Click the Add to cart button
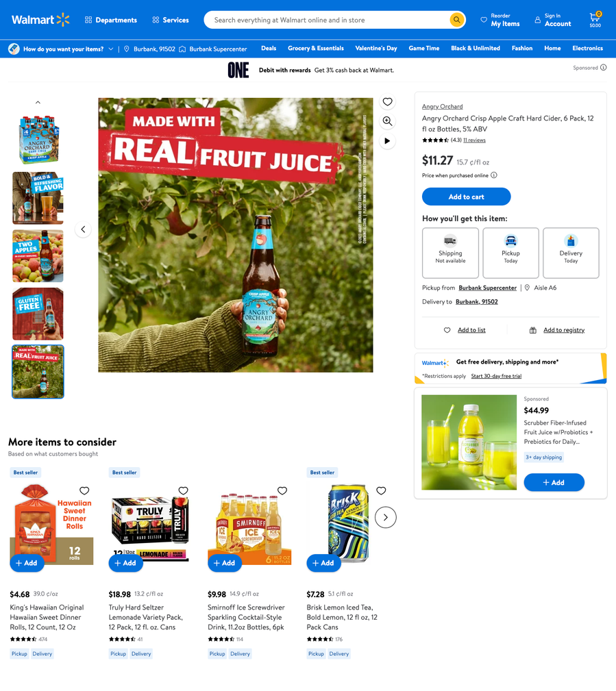The height and width of the screenshot is (691, 616). pos(466,197)
